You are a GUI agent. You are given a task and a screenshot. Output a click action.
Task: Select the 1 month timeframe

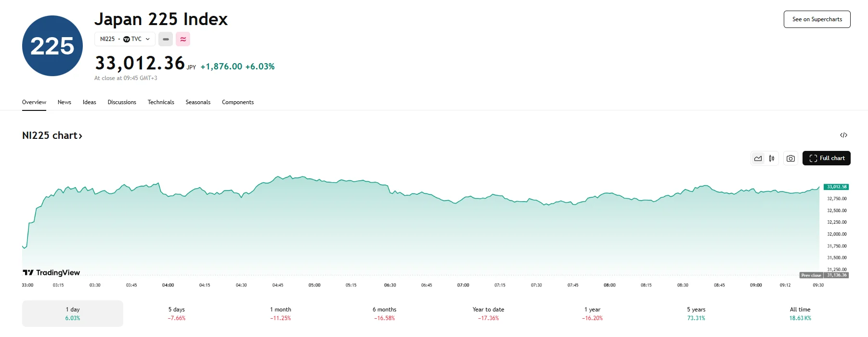[281, 313]
